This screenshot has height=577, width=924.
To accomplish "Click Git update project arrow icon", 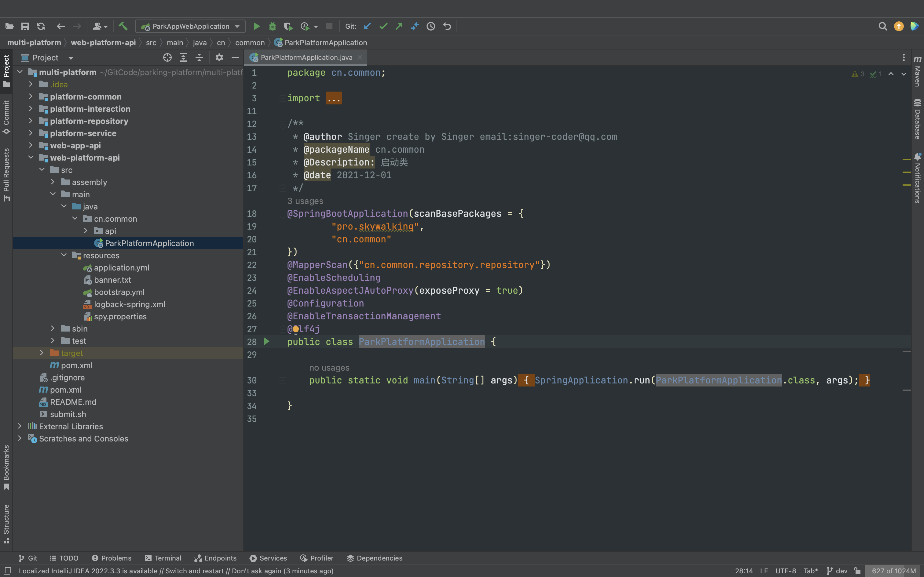I will point(367,26).
